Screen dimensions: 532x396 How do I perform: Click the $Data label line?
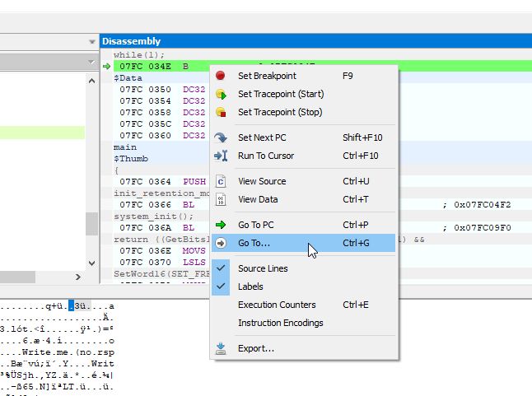(x=128, y=78)
